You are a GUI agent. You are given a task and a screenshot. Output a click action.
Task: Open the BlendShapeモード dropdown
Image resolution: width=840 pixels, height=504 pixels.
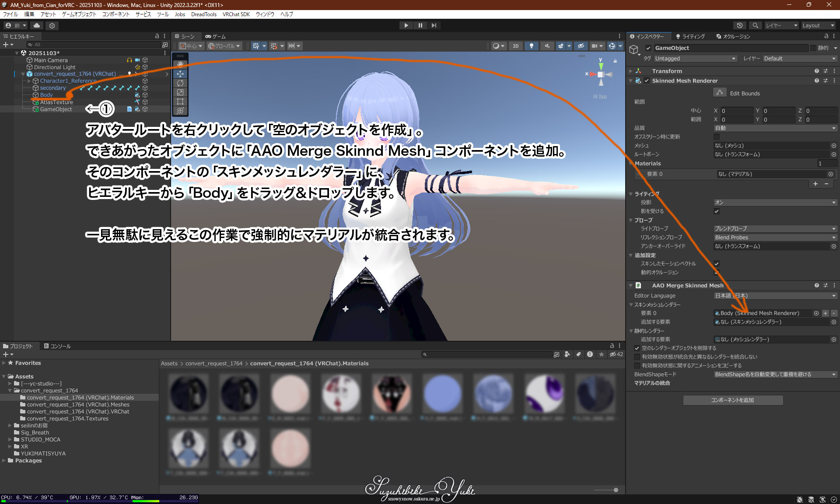click(775, 374)
